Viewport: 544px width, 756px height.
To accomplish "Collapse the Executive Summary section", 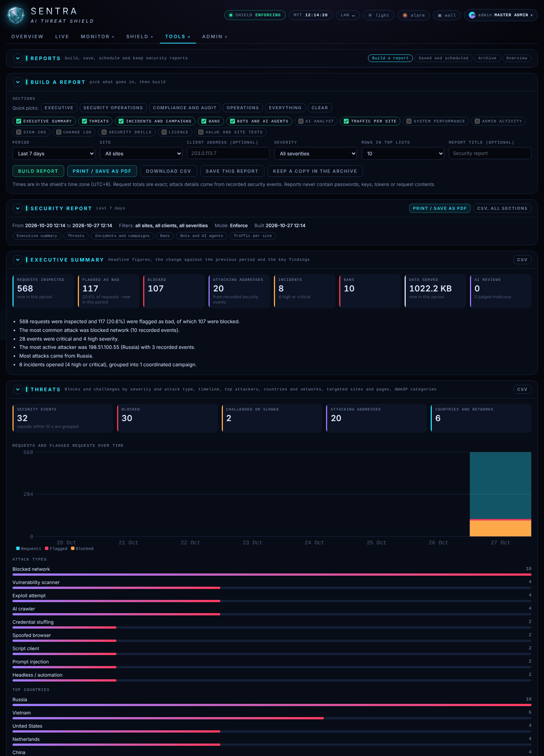I will (18, 260).
